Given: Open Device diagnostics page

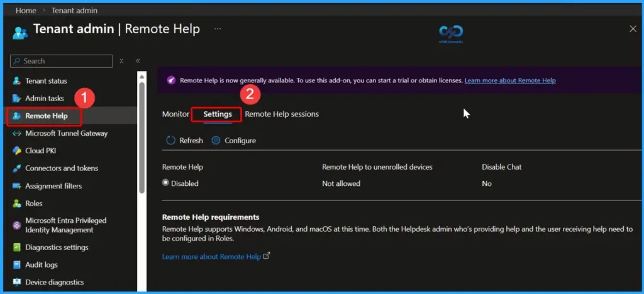Looking at the screenshot, I should tap(55, 282).
